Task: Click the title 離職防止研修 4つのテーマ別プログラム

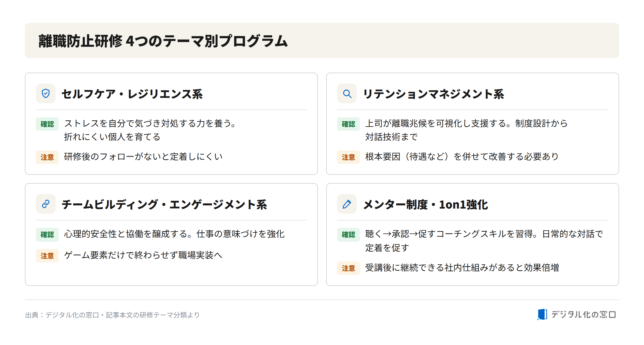Action: coord(163,41)
